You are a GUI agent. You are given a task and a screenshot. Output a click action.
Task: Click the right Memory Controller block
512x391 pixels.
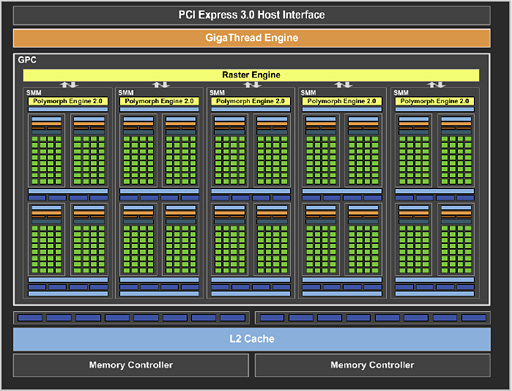373,365
